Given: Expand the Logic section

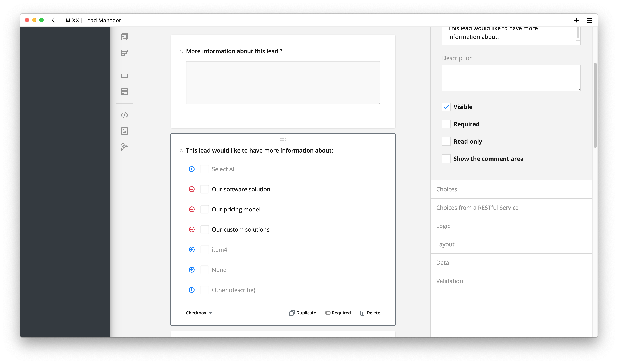Looking at the screenshot, I should (x=511, y=226).
